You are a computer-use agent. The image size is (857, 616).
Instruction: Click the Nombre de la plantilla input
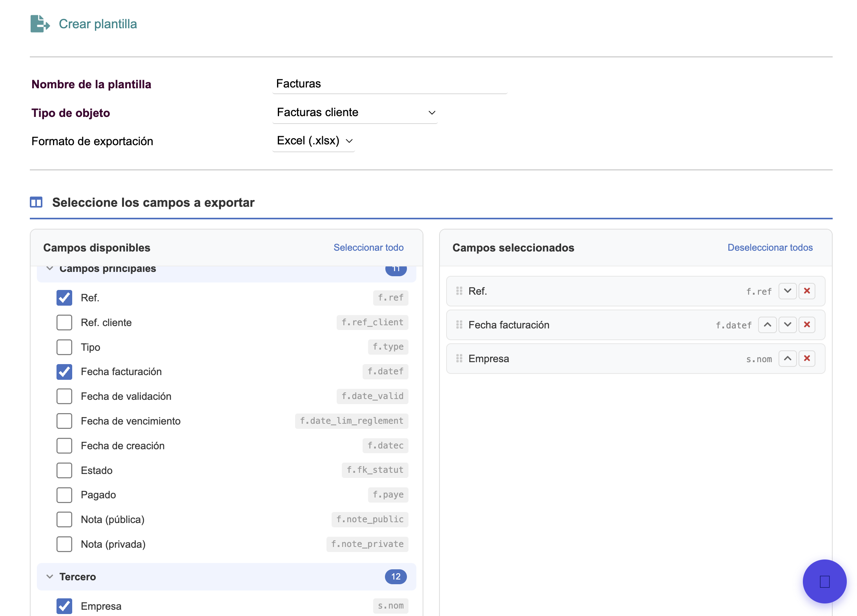coord(389,84)
